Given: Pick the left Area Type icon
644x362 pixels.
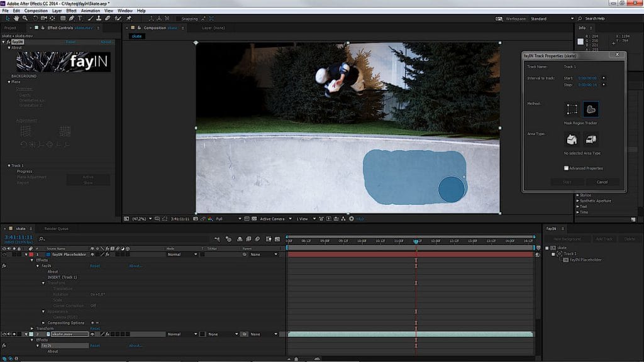Looking at the screenshot, I should pos(572,140).
